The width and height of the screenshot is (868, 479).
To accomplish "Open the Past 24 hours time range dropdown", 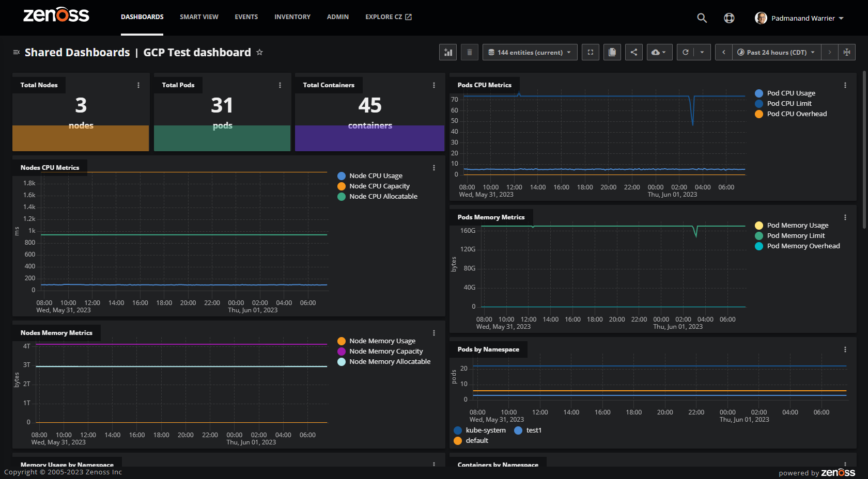I will coord(776,52).
